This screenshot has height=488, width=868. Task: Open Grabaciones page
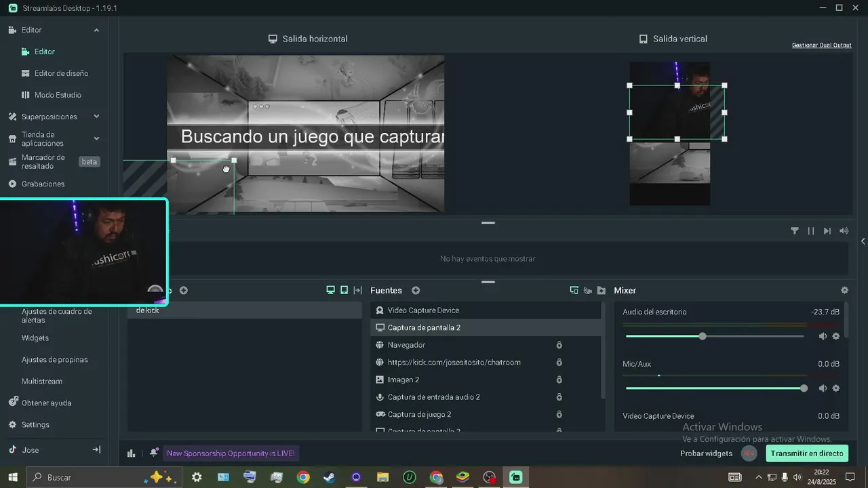pyautogui.click(x=43, y=184)
